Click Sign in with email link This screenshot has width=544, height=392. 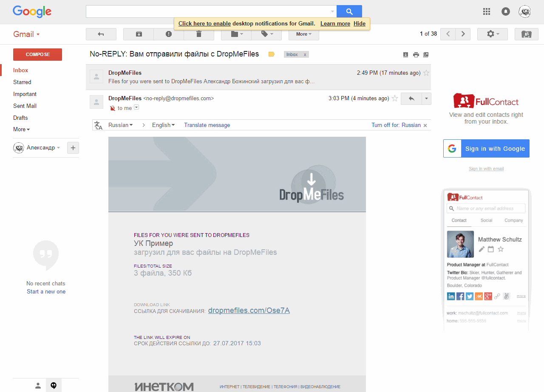486,169
